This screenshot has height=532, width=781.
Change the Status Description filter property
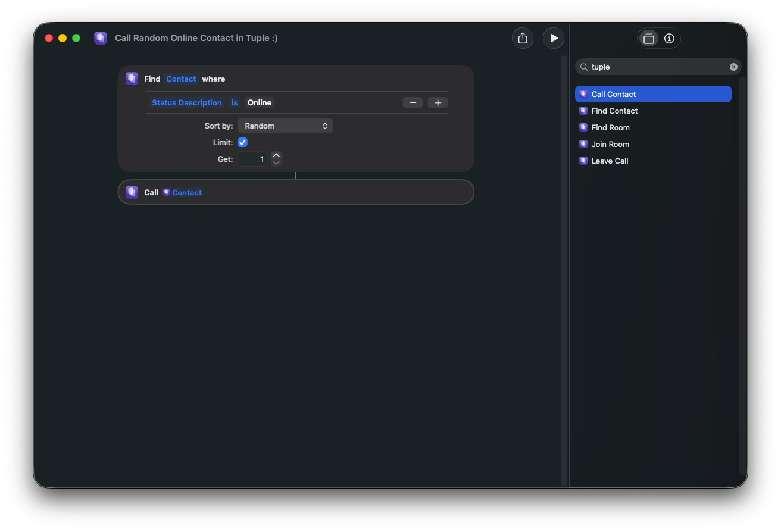186,102
